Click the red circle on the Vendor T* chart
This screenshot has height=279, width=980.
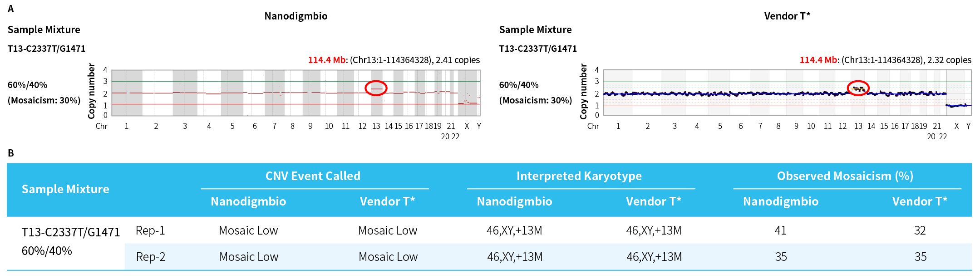point(858,88)
